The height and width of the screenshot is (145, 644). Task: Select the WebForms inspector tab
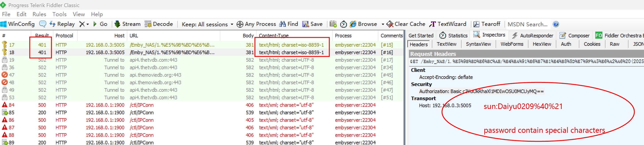pyautogui.click(x=512, y=44)
